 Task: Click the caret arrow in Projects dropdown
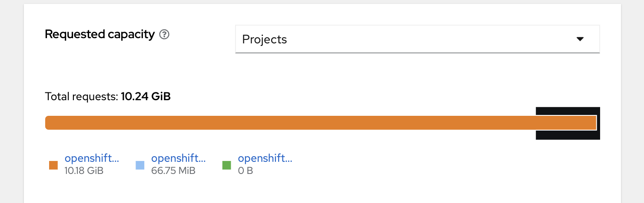tap(579, 39)
